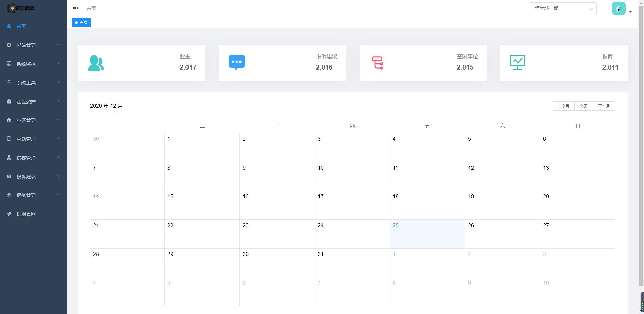
Task: Click the 业主 owners people icon
Action: click(x=96, y=63)
